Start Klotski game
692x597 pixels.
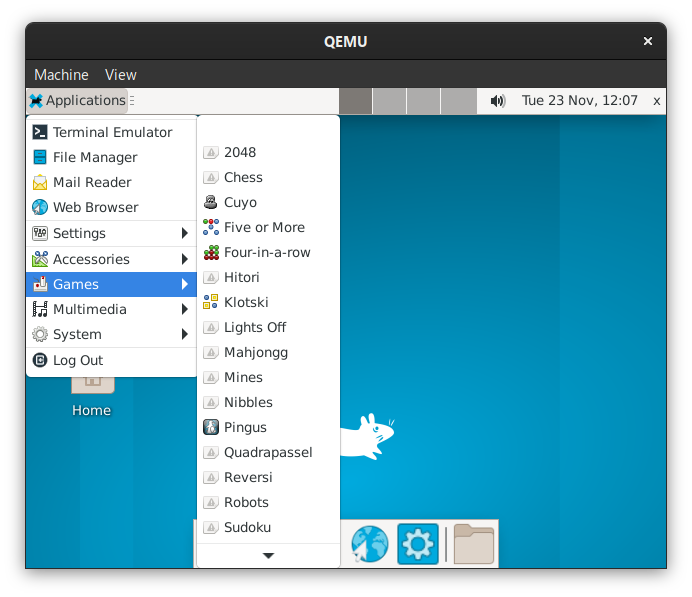coord(268,303)
